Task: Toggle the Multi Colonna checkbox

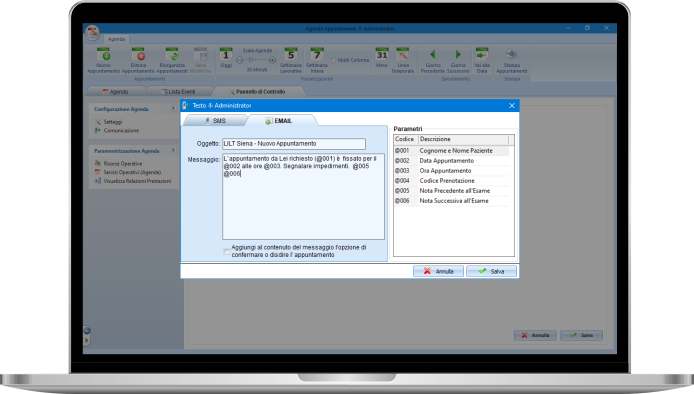Action: [334, 60]
